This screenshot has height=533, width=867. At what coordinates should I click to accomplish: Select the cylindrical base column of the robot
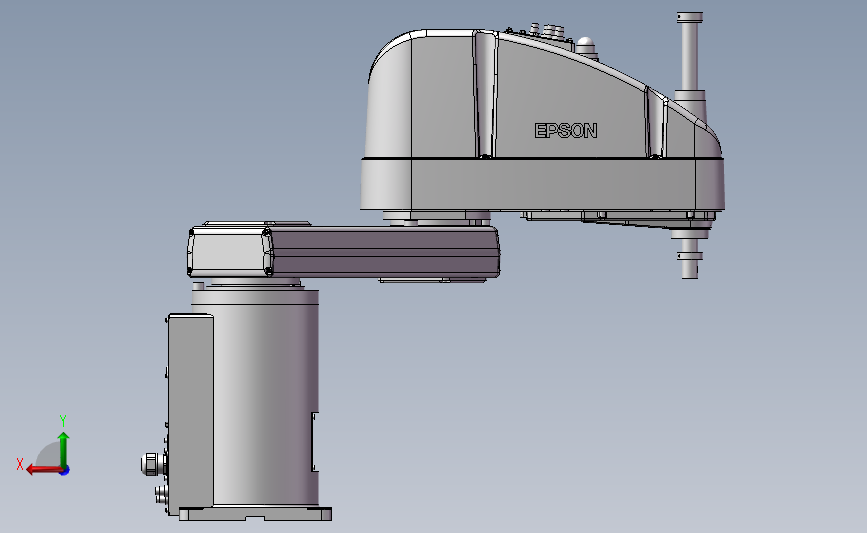pyautogui.click(x=265, y=396)
